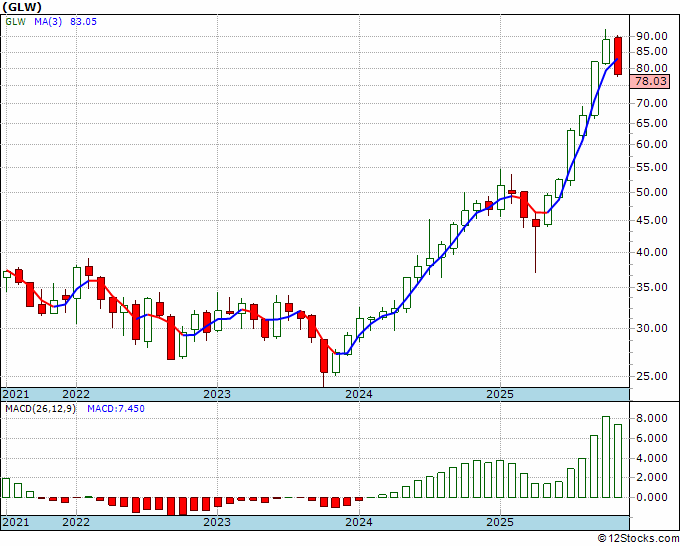Click the 30.00 price axis label

coord(651,328)
